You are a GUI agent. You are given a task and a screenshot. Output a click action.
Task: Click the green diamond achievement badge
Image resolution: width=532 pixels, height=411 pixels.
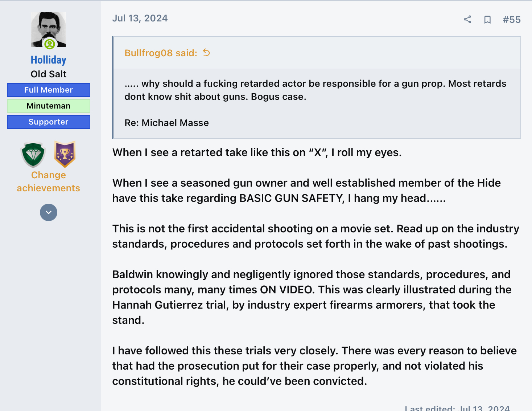(33, 154)
